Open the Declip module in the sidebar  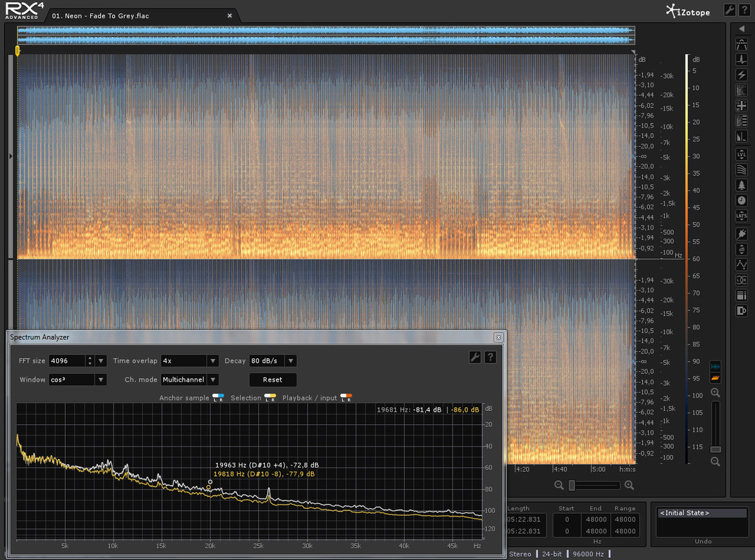(742, 44)
